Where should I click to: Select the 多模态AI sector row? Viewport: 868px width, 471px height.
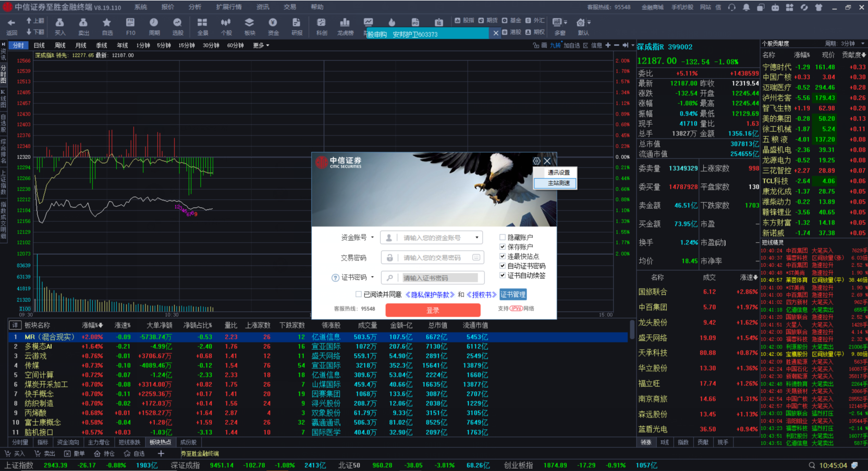(317, 346)
